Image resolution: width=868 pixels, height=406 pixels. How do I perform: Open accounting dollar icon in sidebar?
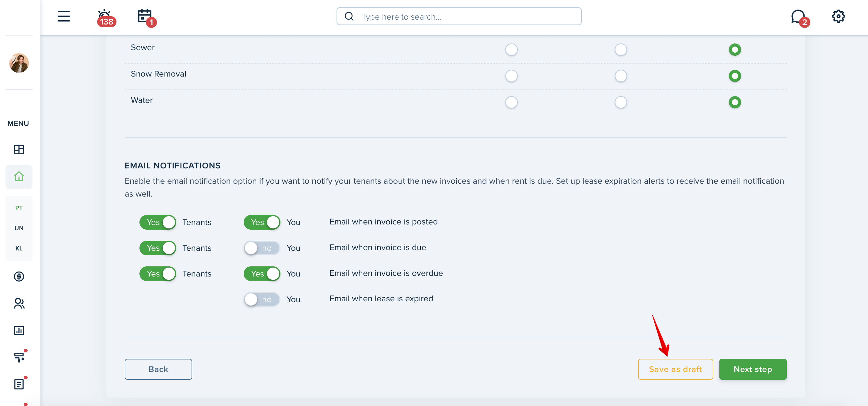19,276
